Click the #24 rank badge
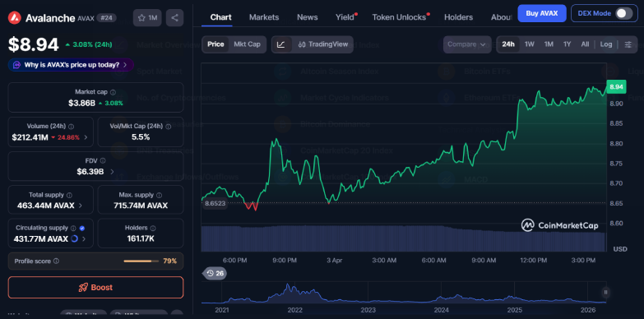644x319 pixels. pos(107,18)
